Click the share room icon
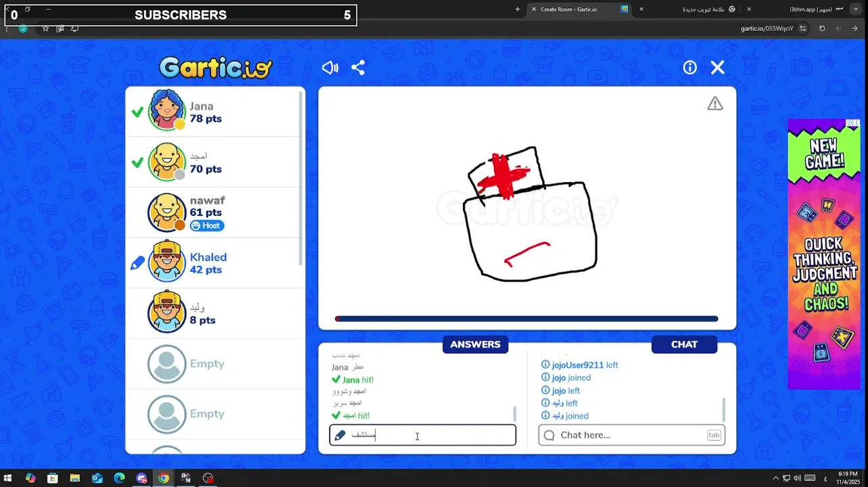Viewport: 868px width, 487px height. click(359, 68)
